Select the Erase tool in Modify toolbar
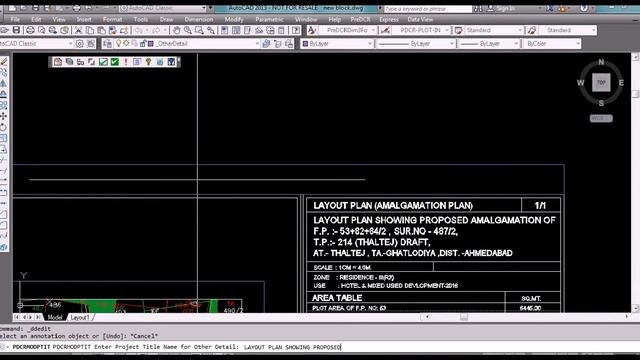 pos(4,61)
